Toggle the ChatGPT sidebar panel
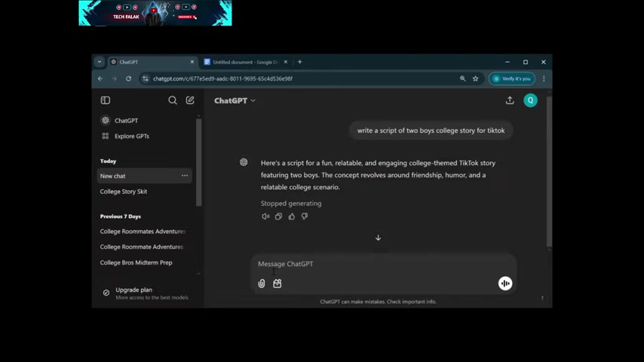 105,100
